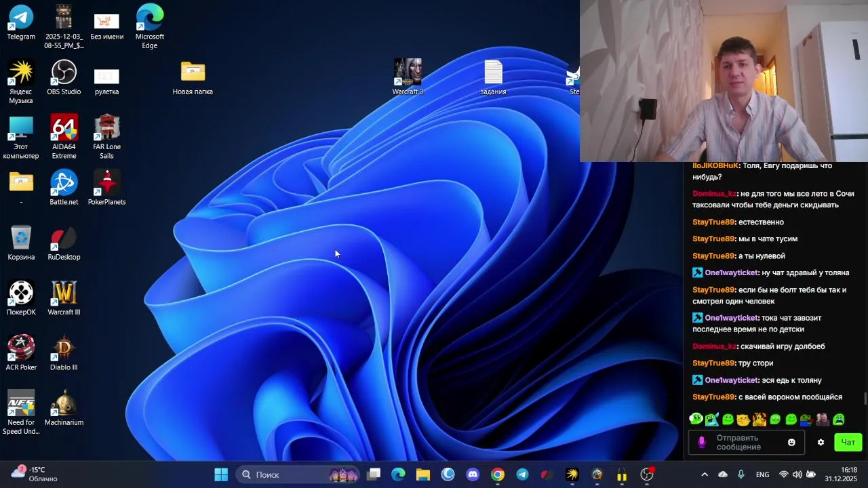Select the FAR Lone Sails shortcut
This screenshot has width=868, height=488.
[106, 137]
